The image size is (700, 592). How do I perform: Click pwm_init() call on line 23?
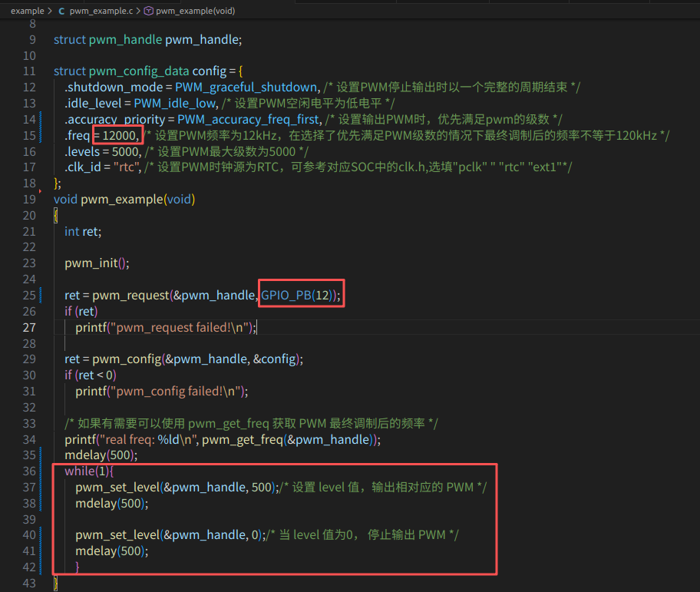coord(97,263)
